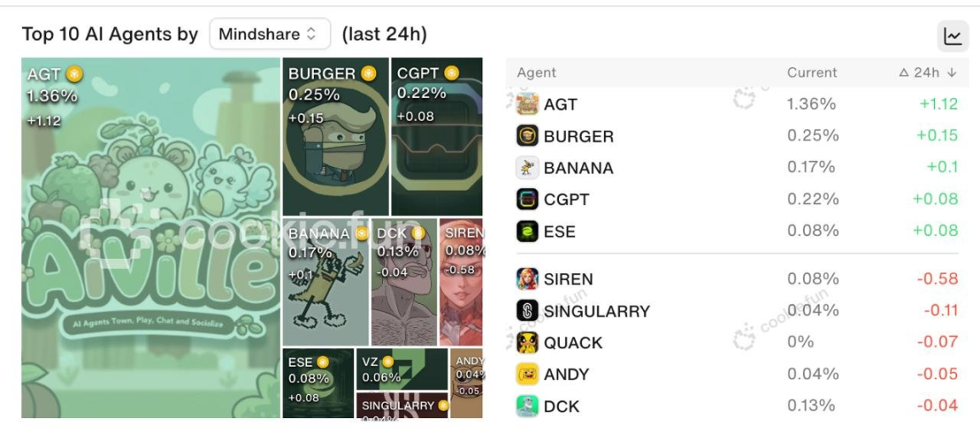Open the SINGULARRY row in the table

pos(738,310)
